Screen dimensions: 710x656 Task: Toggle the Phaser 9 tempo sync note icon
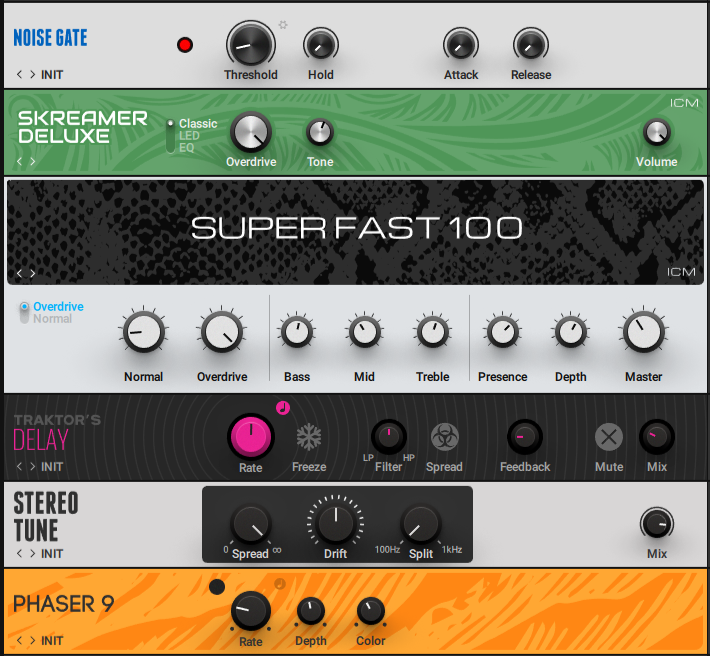point(280,584)
